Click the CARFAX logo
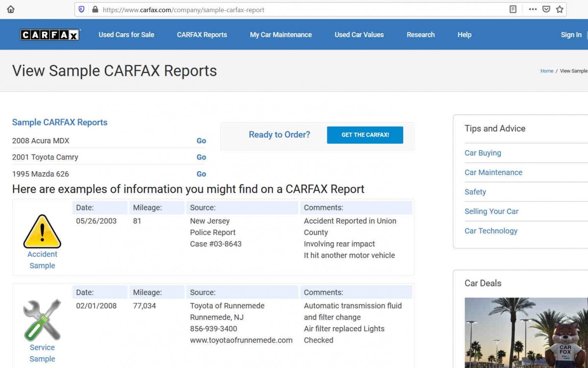The image size is (588, 368). (49, 35)
